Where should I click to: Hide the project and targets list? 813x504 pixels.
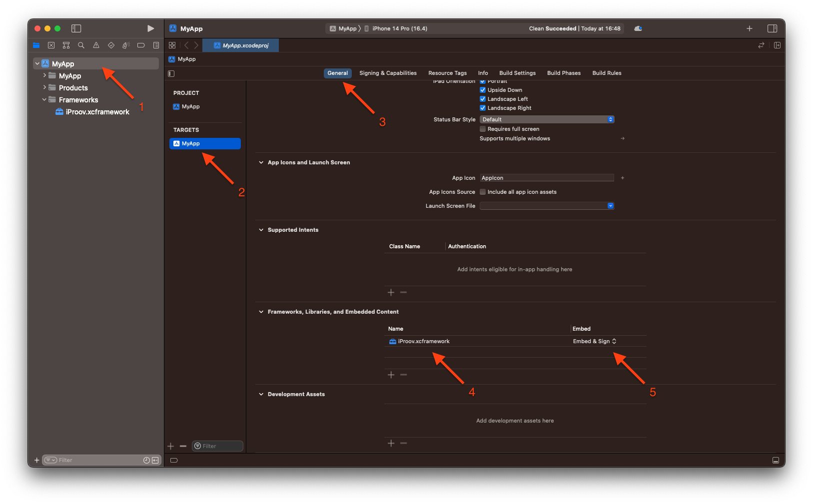click(171, 73)
